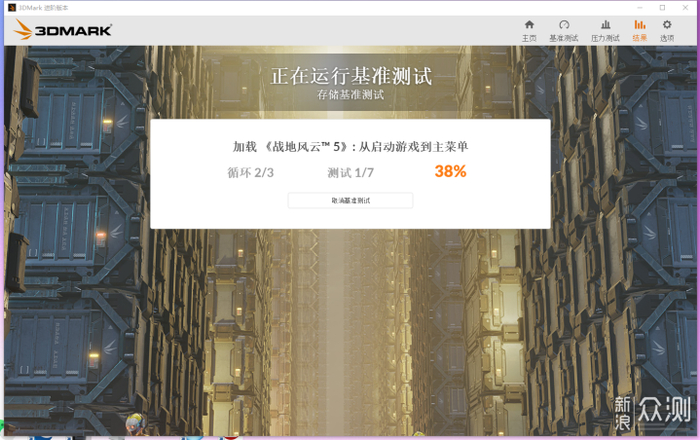Image resolution: width=700 pixels, height=440 pixels.
Task: Cancel the benchmark via 取消基准测试 button
Action: pyautogui.click(x=350, y=201)
